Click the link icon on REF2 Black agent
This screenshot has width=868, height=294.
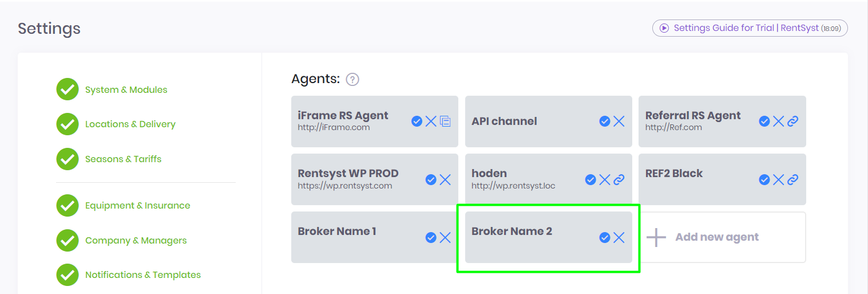pyautogui.click(x=792, y=180)
